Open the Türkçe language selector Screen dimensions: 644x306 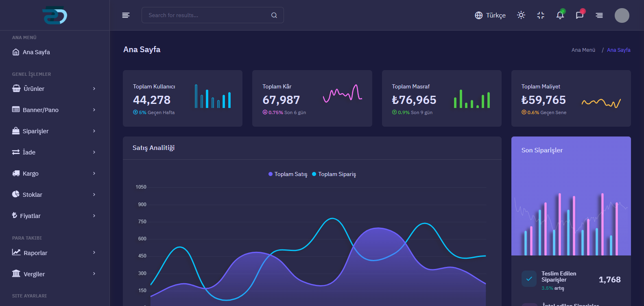point(490,15)
